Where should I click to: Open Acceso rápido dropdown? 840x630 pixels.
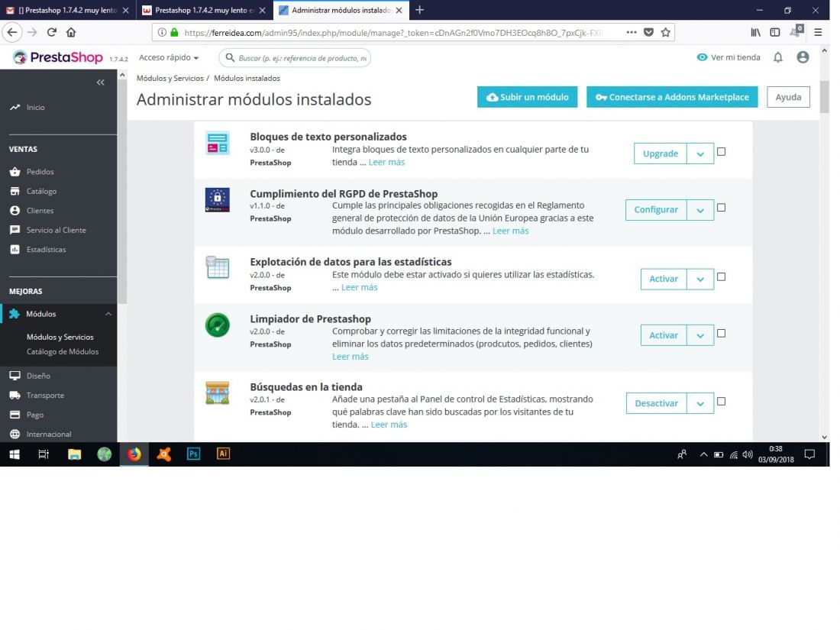point(169,57)
